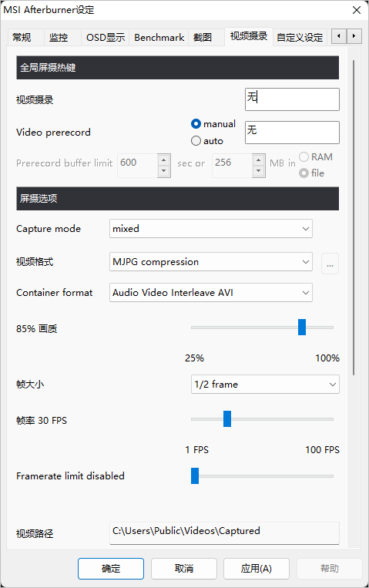Switch to the OSD显示 tab
Image resolution: width=369 pixels, height=588 pixels.
106,38
